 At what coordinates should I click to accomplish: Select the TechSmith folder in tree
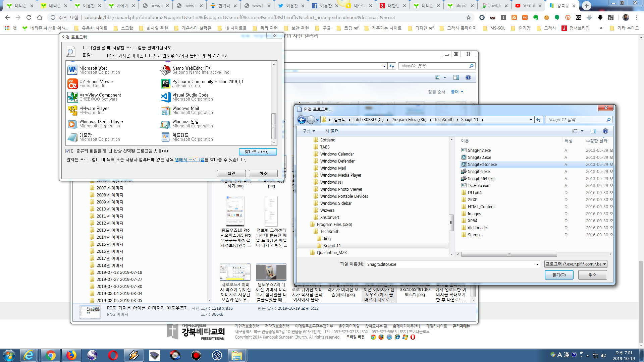(329, 232)
